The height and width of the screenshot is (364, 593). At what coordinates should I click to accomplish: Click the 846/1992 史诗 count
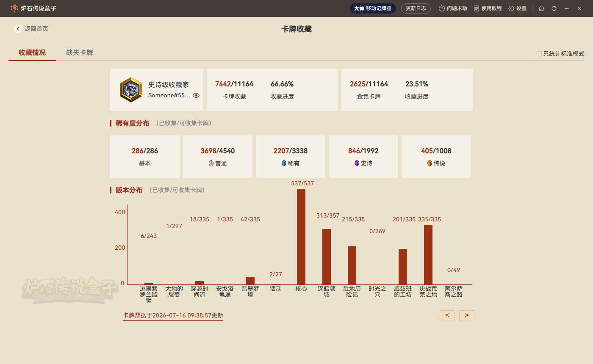click(x=363, y=151)
